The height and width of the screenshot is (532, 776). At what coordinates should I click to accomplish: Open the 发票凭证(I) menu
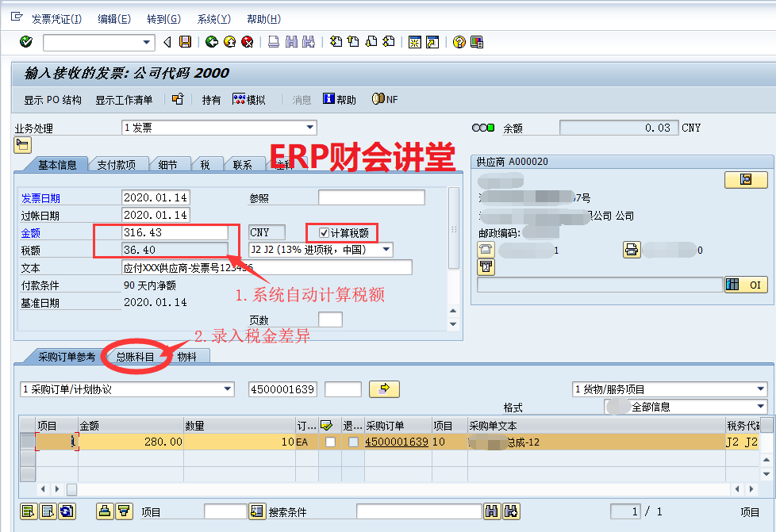click(56, 19)
